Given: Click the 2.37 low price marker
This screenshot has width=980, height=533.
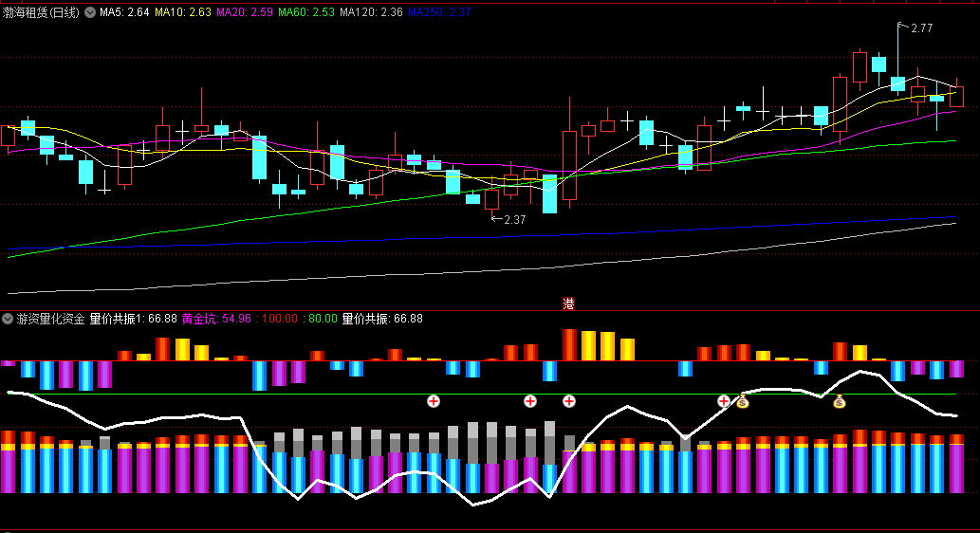Looking at the screenshot, I should (515, 220).
